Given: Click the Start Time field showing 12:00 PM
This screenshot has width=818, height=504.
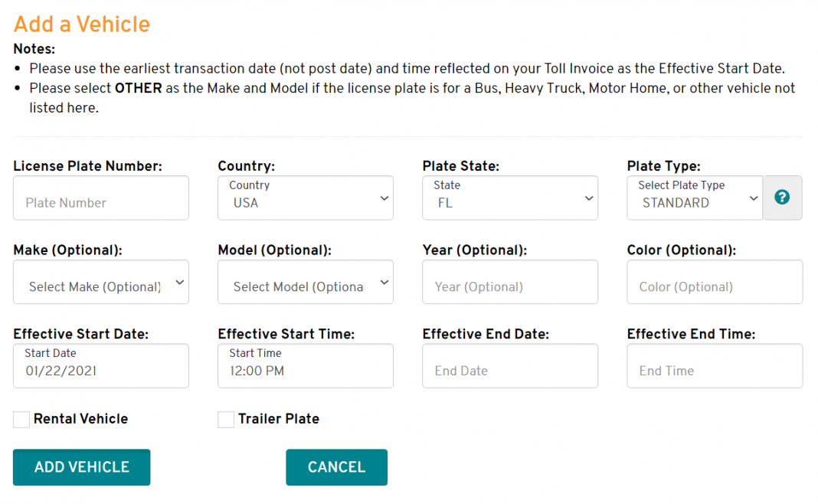Looking at the screenshot, I should click(x=305, y=366).
